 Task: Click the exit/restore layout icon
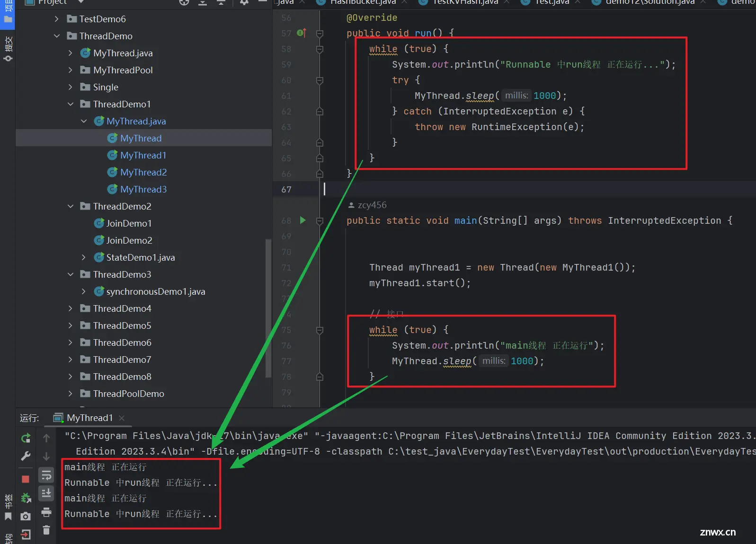[26, 535]
